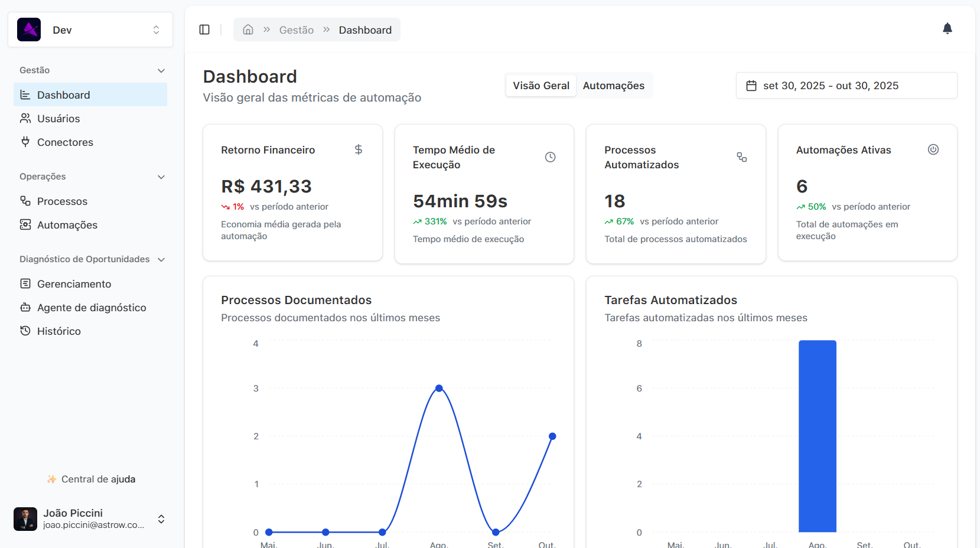Viewport: 980px width, 548px height.
Task: Select the Visão Geral tab
Action: [540, 85]
